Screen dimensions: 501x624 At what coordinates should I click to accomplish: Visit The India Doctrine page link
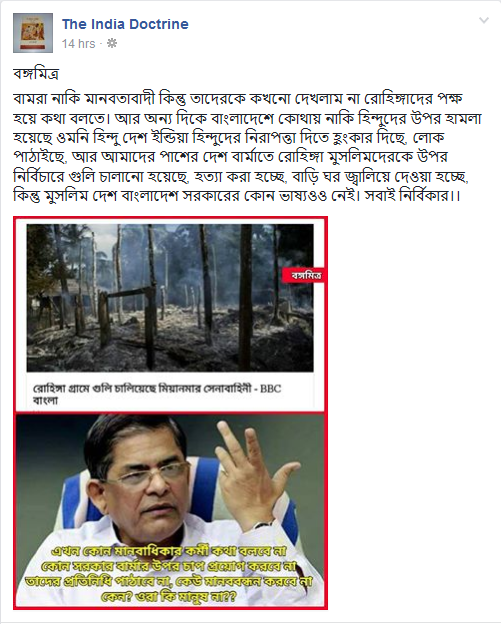[x=125, y=24]
